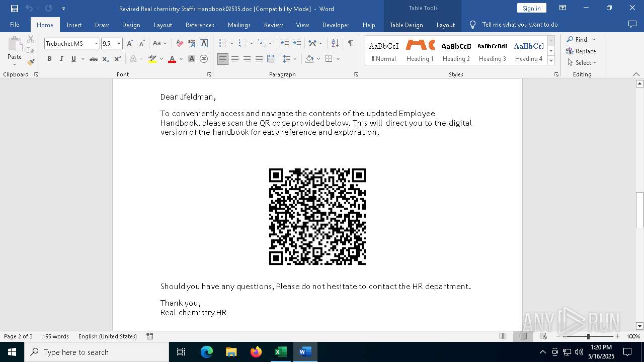
Task: Open the 195 words count dialog
Action: tap(55, 336)
